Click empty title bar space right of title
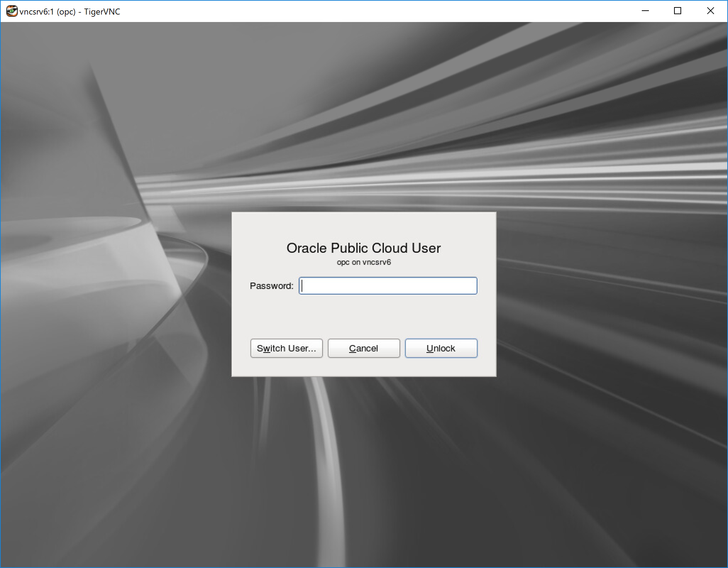728x568 pixels. coord(355,11)
